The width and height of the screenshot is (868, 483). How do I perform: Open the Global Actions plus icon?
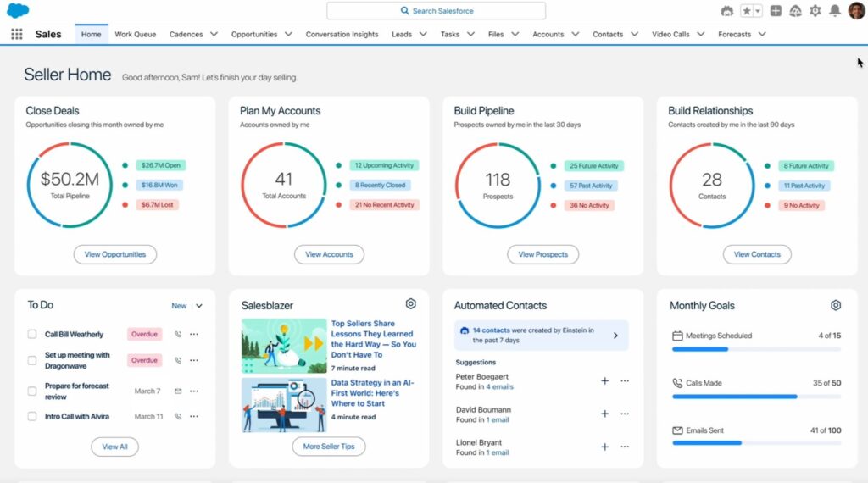776,11
